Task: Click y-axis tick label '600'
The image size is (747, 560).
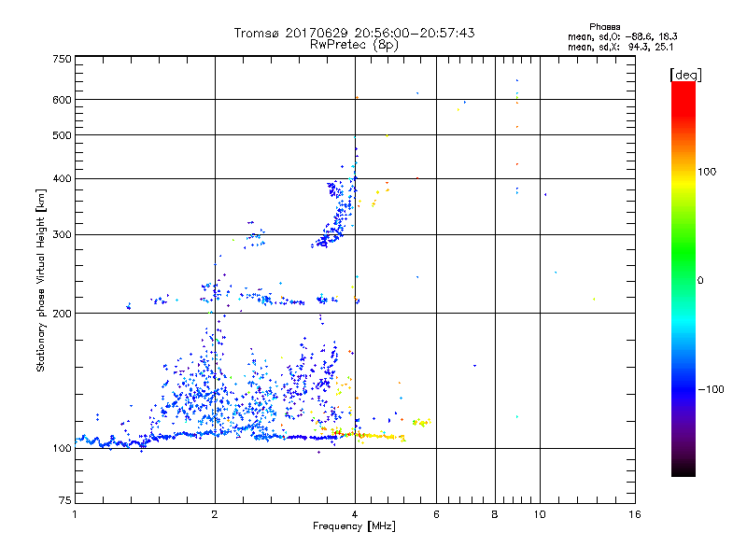Action: pos(62,100)
